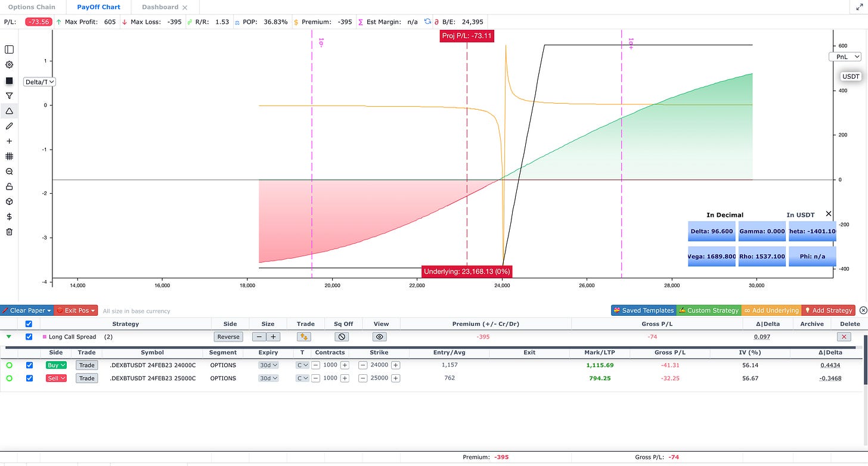Image resolution: width=868 pixels, height=466 pixels.
Task: Open 30d expiry dropdown for 24000C leg
Action: coord(268,365)
